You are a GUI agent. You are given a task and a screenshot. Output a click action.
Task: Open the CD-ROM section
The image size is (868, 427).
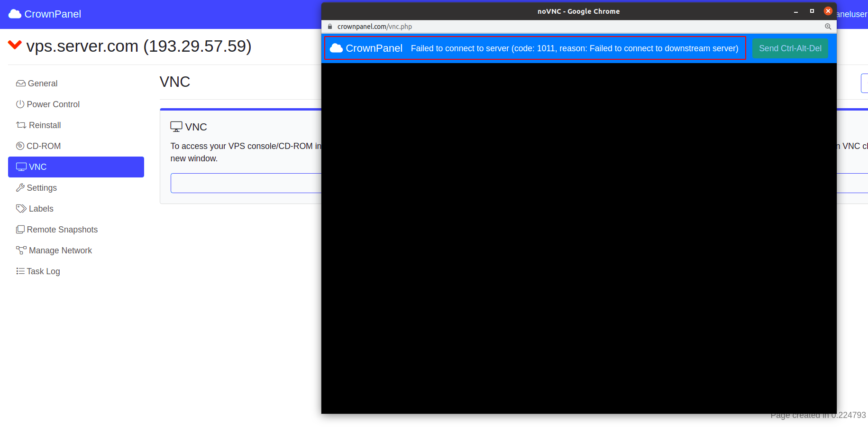[x=76, y=146]
